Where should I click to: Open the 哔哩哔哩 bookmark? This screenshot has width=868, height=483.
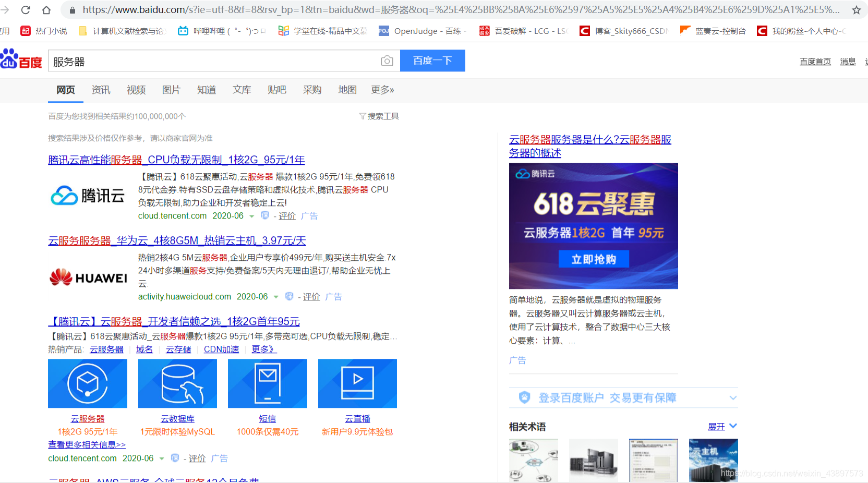tap(222, 31)
